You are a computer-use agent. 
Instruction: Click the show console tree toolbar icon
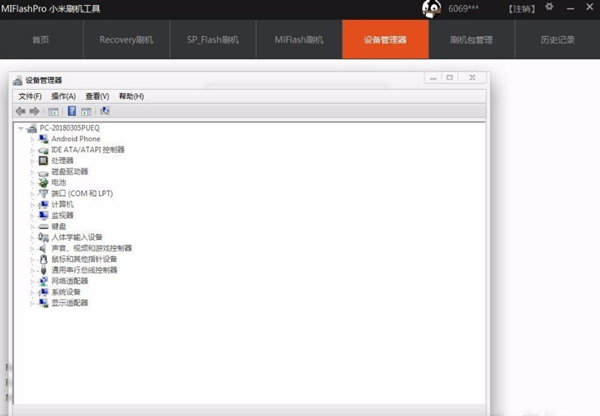point(53,111)
